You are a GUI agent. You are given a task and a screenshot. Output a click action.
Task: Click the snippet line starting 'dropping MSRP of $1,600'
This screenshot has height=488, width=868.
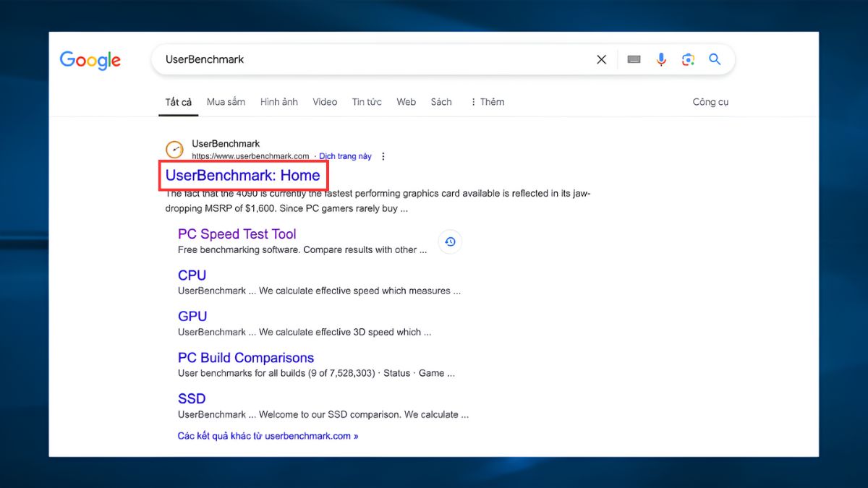tap(286, 209)
